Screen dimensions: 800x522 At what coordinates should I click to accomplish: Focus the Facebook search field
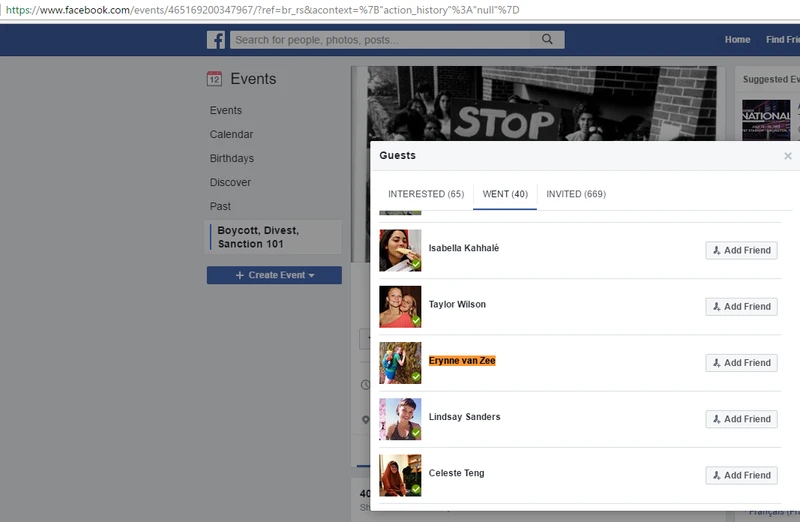tap(397, 40)
